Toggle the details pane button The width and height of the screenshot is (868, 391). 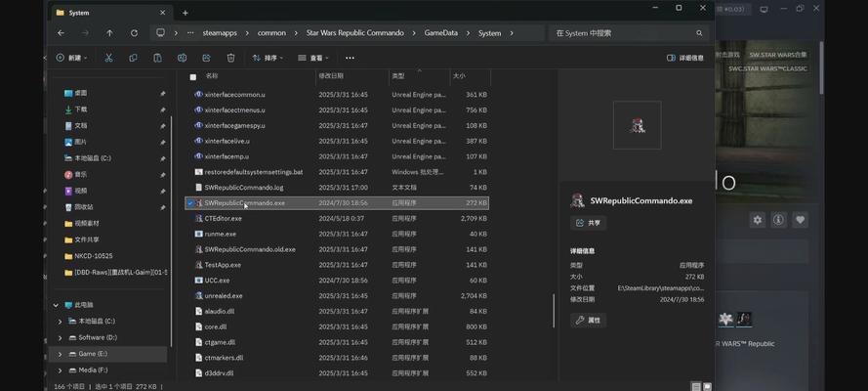point(685,58)
